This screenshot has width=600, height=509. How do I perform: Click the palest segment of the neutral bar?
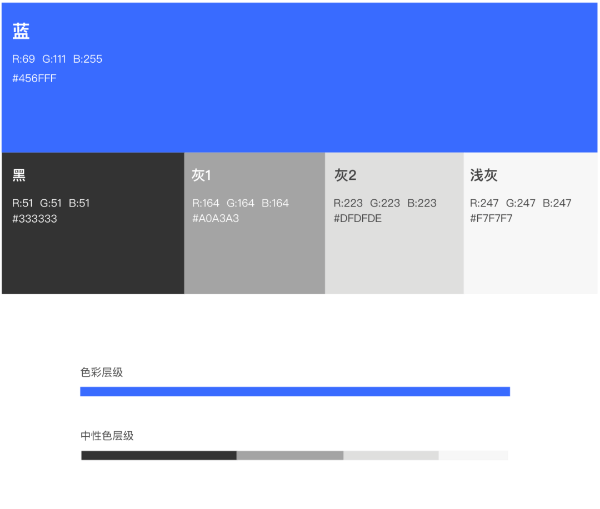473,455
